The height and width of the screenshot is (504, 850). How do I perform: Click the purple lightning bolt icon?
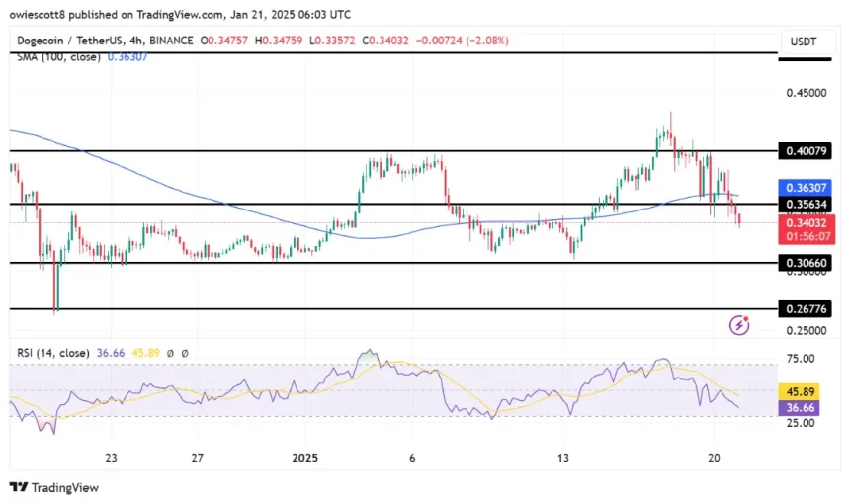click(x=737, y=324)
